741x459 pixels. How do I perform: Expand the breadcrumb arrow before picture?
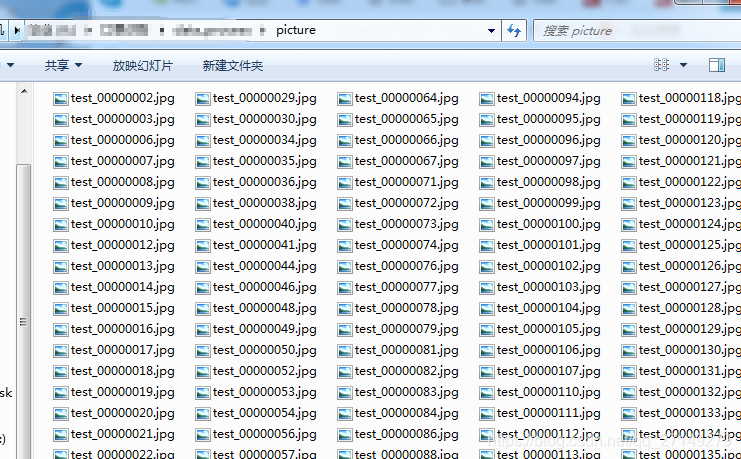coord(263,31)
